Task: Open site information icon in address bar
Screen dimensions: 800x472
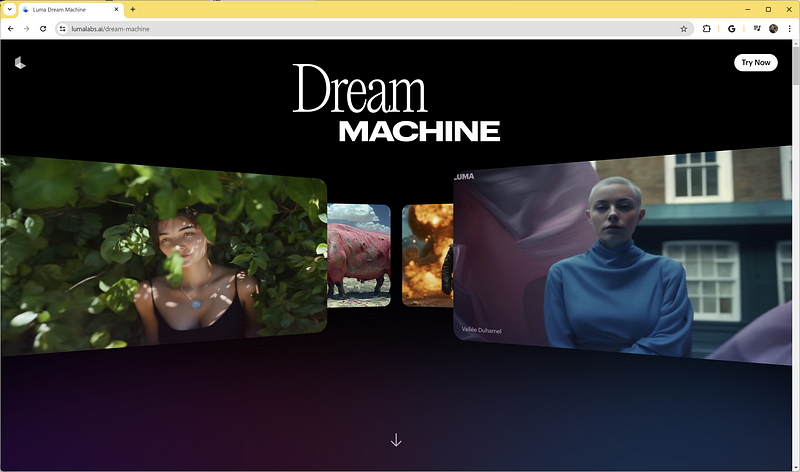Action: pyautogui.click(x=62, y=29)
